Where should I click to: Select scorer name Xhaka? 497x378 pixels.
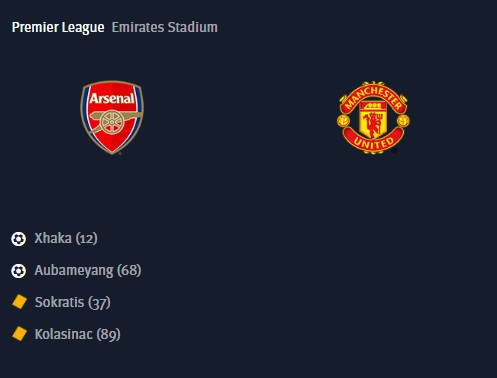53,238
